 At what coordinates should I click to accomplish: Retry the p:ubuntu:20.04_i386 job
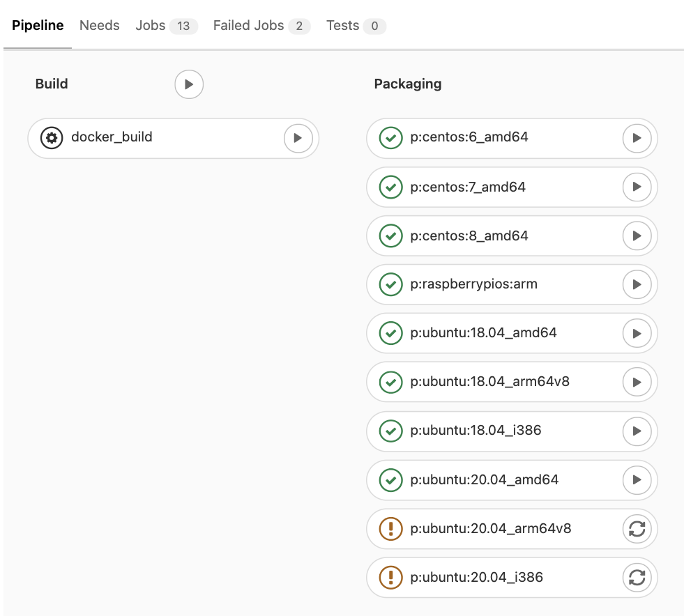click(637, 577)
